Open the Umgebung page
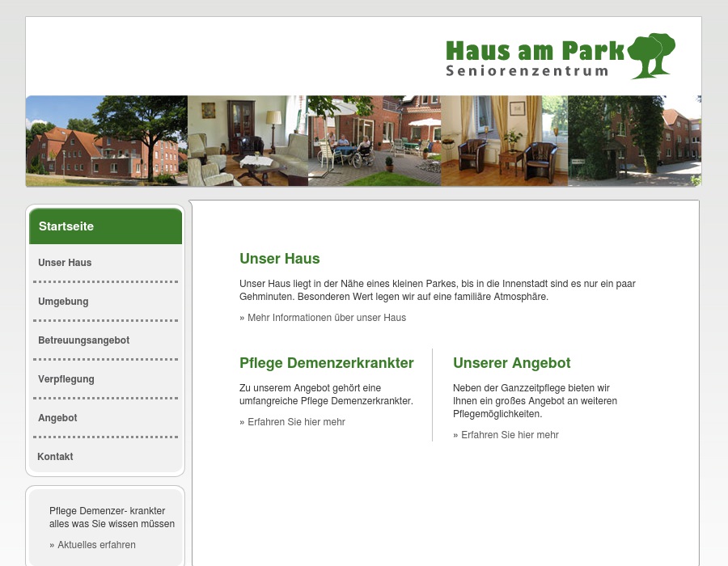The height and width of the screenshot is (566, 728). [x=63, y=301]
